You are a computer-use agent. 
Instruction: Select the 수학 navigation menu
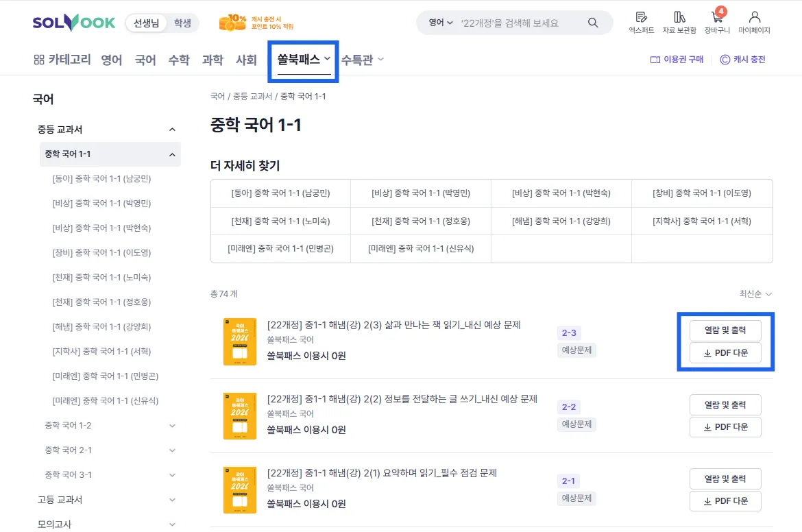point(179,60)
